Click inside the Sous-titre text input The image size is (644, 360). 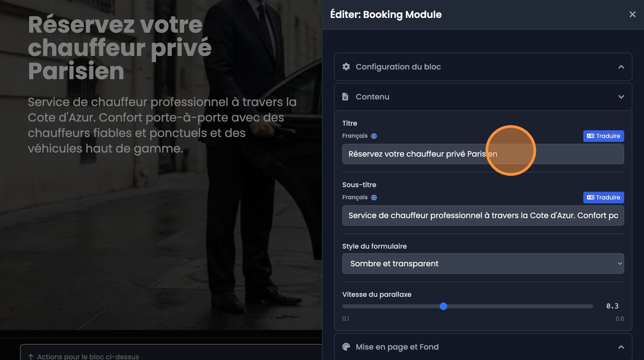[483, 215]
